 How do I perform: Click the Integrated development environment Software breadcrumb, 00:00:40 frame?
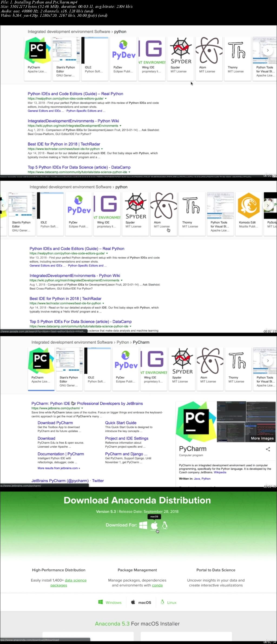pos(69,32)
